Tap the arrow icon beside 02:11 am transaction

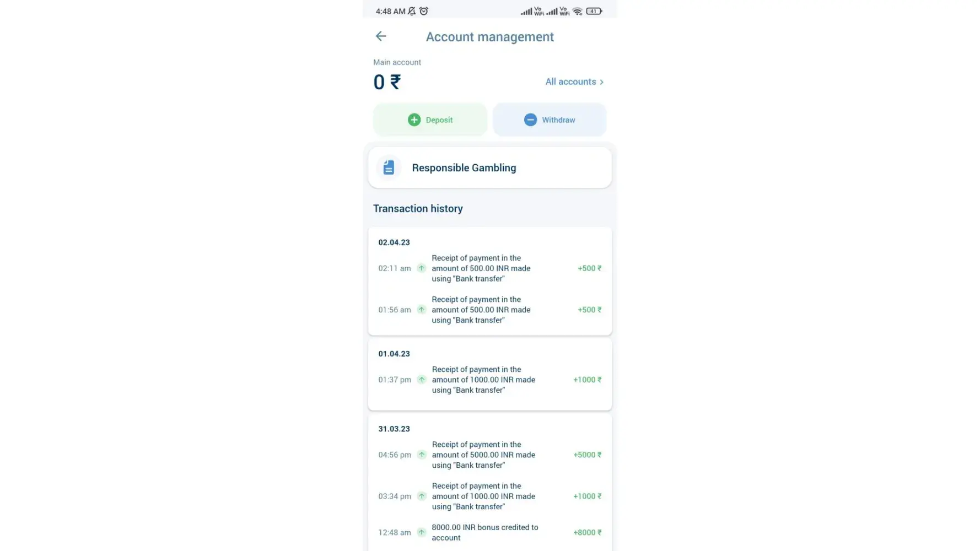(x=422, y=268)
